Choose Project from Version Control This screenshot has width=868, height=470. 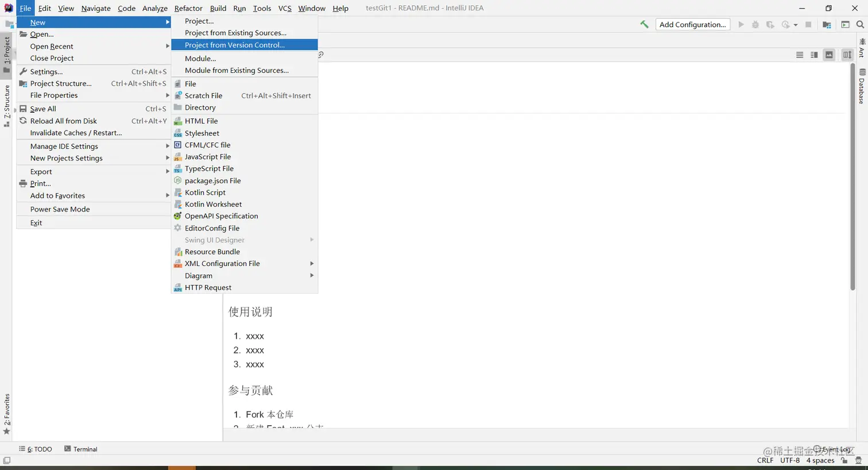[245, 45]
